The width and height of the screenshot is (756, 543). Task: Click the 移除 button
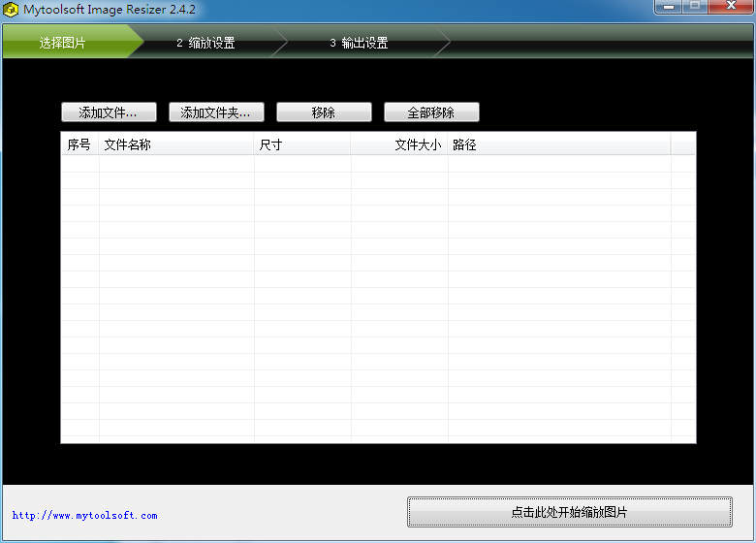click(324, 112)
